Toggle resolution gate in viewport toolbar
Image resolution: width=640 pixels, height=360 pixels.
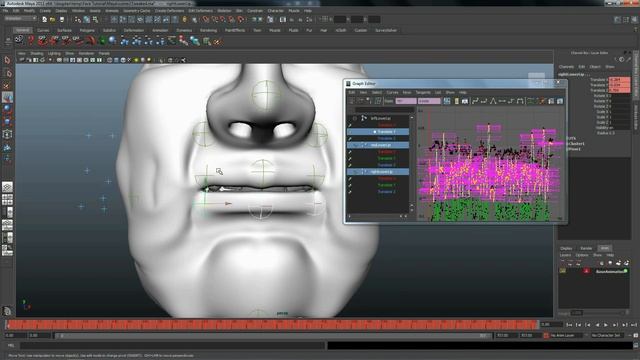(72, 60)
